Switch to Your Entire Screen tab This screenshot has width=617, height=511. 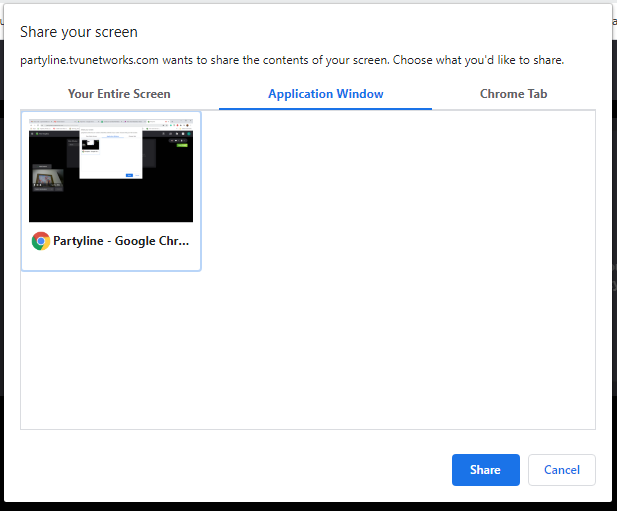pyautogui.click(x=119, y=94)
